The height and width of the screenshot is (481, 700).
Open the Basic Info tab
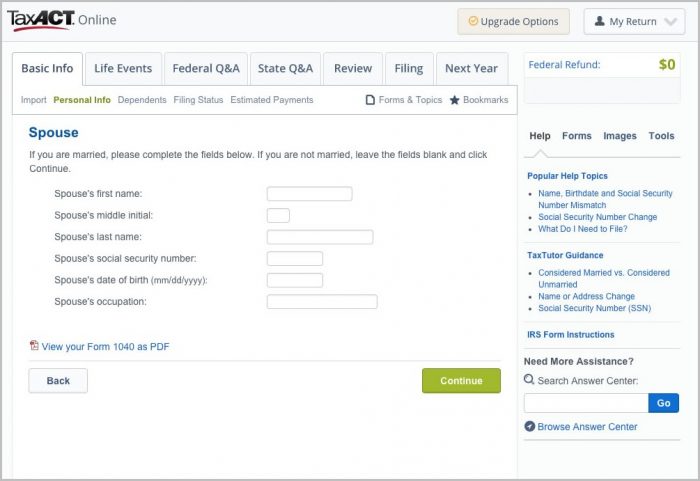tap(47, 68)
